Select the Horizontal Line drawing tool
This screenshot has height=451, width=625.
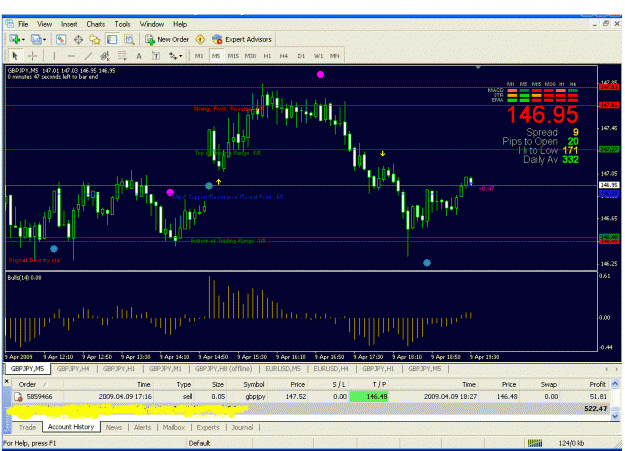click(71, 56)
